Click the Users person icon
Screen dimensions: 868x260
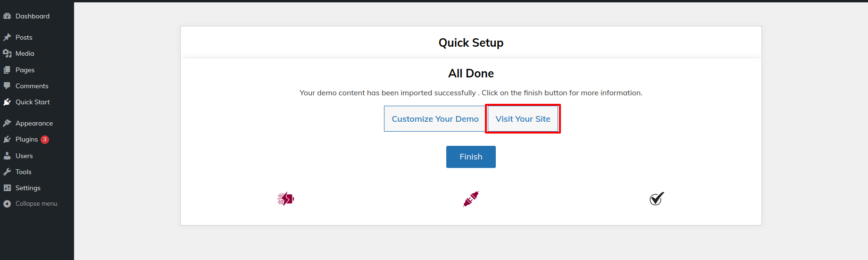pyautogui.click(x=7, y=156)
